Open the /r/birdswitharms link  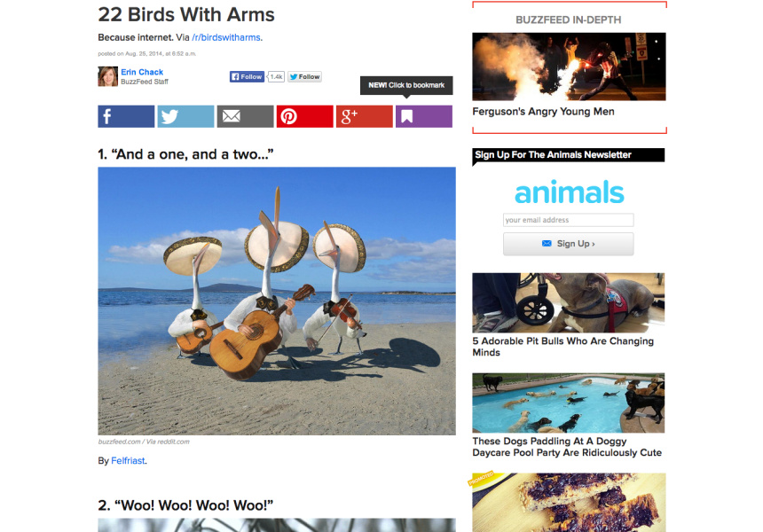click(226, 37)
